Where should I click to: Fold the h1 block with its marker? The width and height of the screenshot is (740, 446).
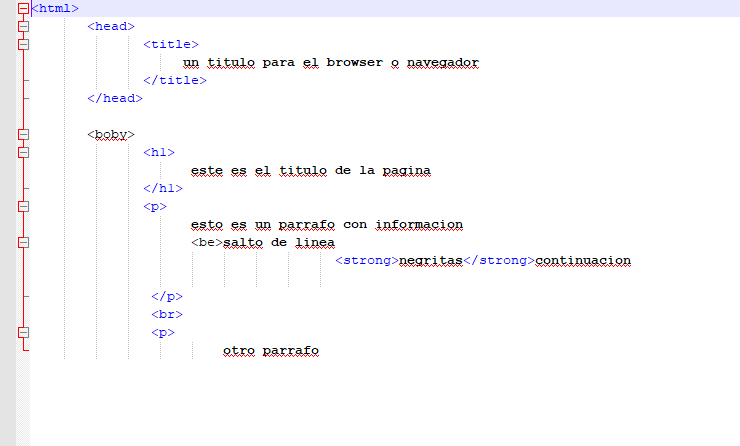(x=24, y=152)
